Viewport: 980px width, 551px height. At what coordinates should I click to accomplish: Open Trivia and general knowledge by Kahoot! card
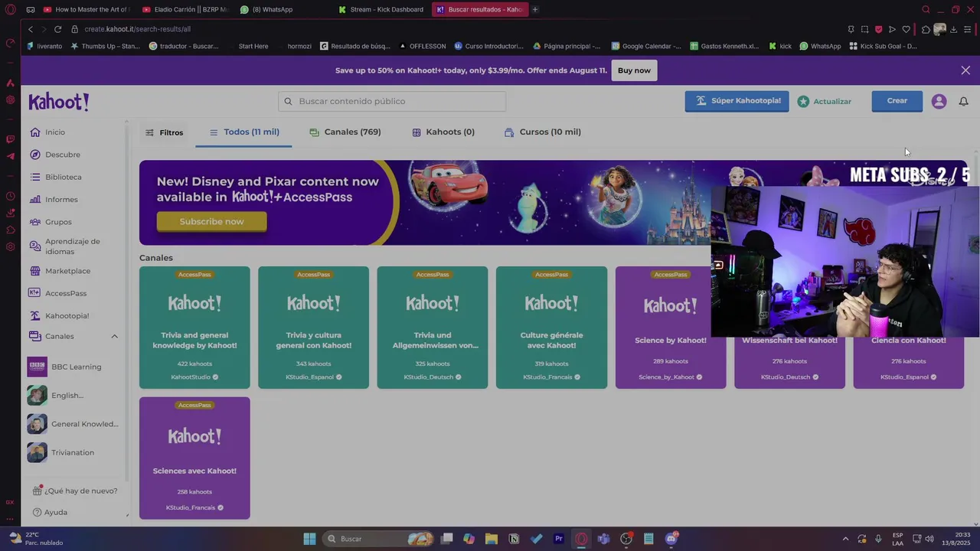click(x=194, y=328)
